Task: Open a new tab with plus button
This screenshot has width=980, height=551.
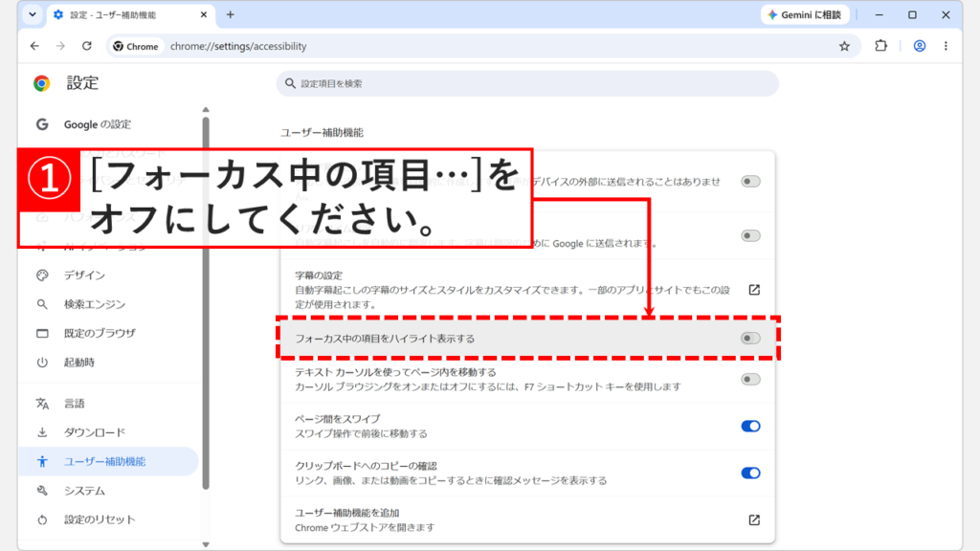Action: click(230, 14)
